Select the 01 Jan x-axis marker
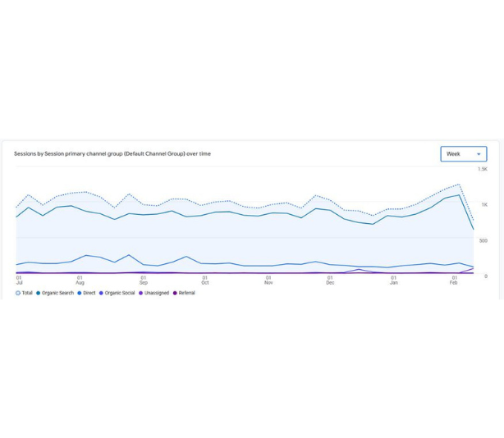 click(x=394, y=280)
